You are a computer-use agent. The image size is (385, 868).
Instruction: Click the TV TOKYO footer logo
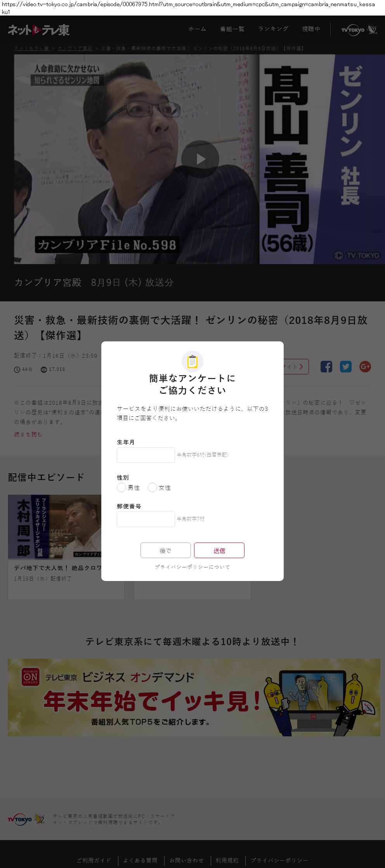pos(26,819)
